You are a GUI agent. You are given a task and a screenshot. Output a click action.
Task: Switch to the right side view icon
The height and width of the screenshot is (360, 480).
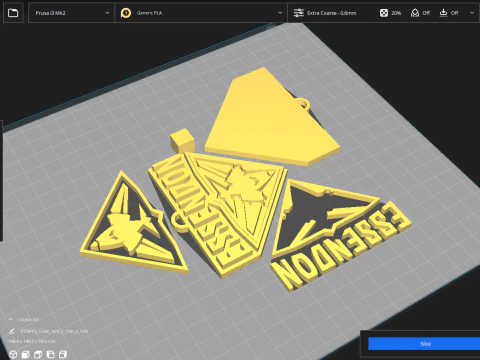pyautogui.click(x=63, y=354)
